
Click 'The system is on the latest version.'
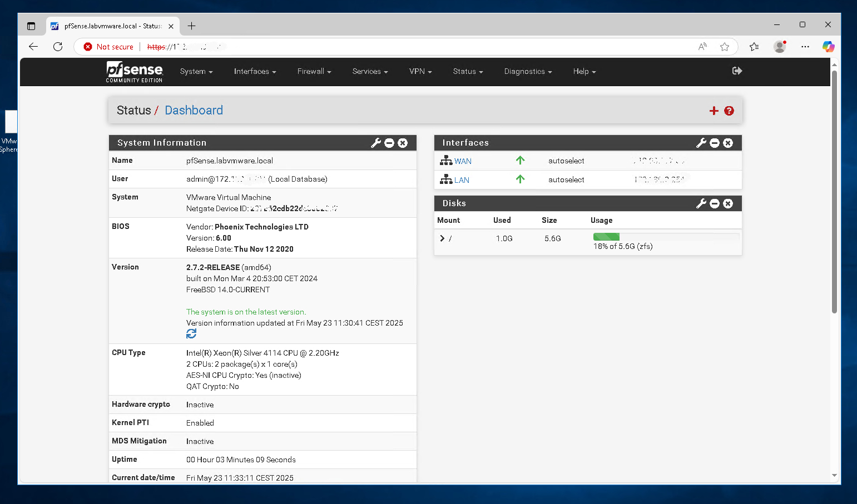coord(246,312)
